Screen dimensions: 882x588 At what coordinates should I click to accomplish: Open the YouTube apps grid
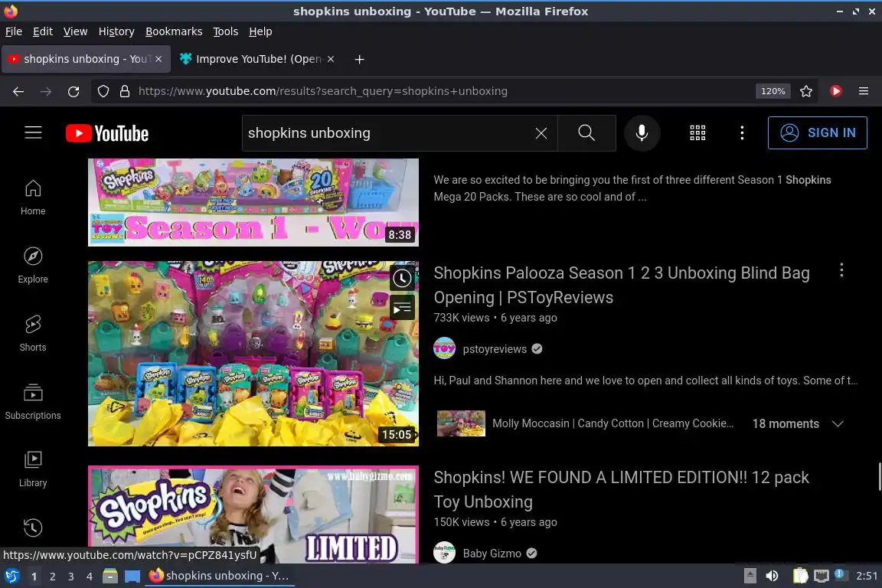tap(697, 132)
